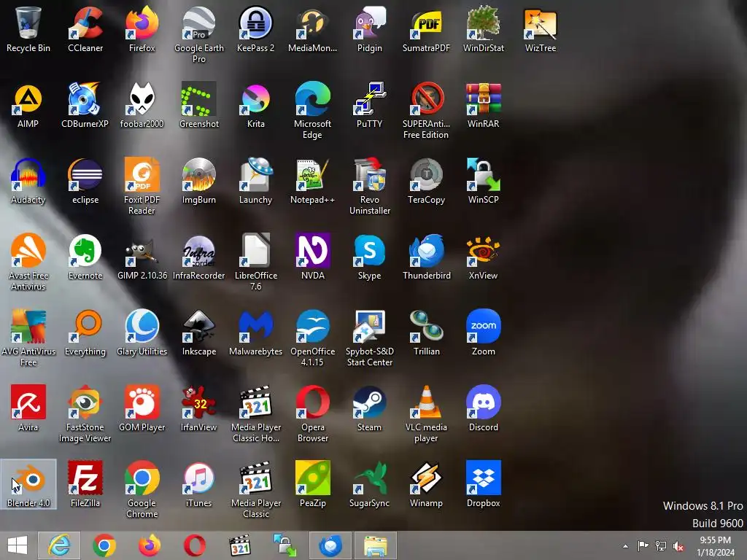This screenshot has height=560, width=747.
Task: Select the Revo Uninstaller icon
Action: pos(369,186)
